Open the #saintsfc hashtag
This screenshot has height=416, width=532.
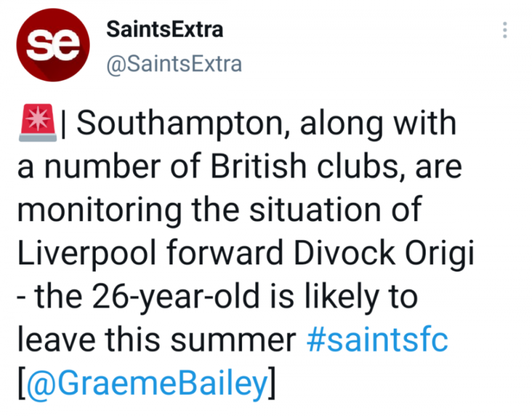[x=377, y=342]
